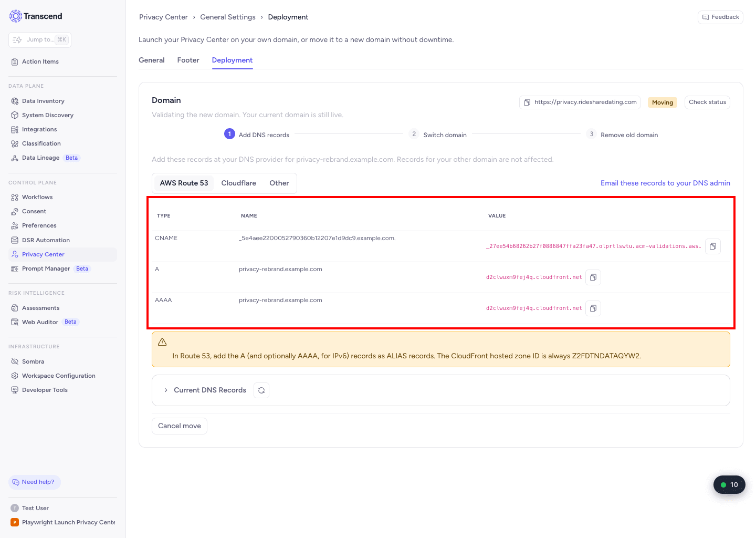Screen dimensions: 756x538
Task: Open Data Inventory in sidebar
Action: 43,101
